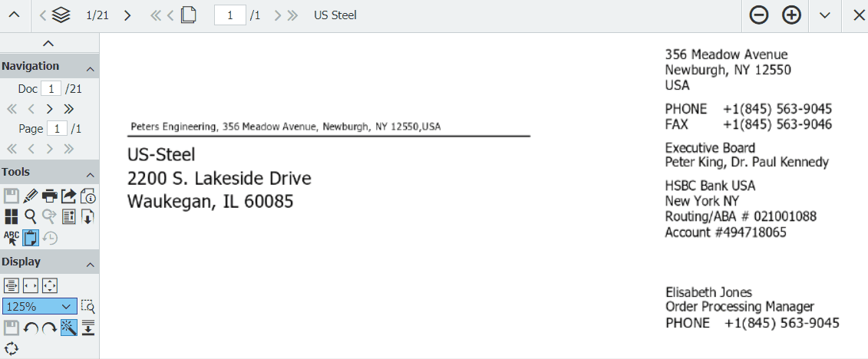Select the annotation pencil tool

pos(31,196)
